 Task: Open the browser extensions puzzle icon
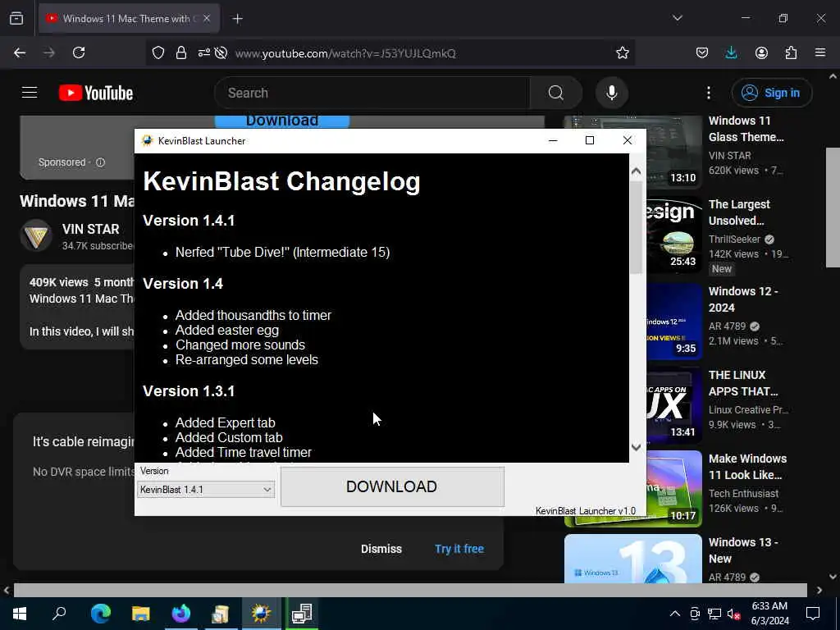pyautogui.click(x=791, y=52)
